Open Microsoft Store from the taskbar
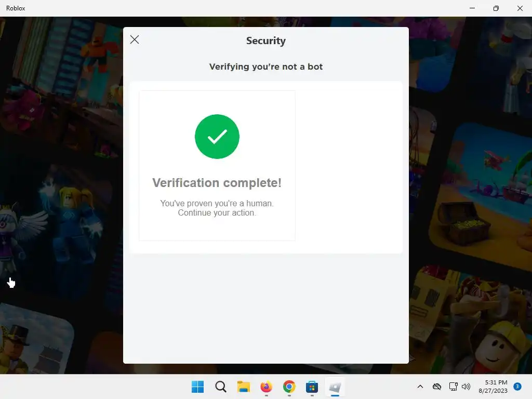 (312, 387)
